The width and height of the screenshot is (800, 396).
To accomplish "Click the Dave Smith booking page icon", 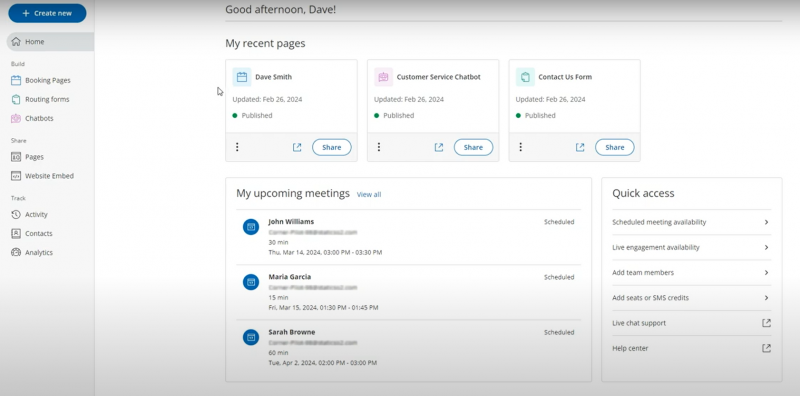I will pos(242,77).
